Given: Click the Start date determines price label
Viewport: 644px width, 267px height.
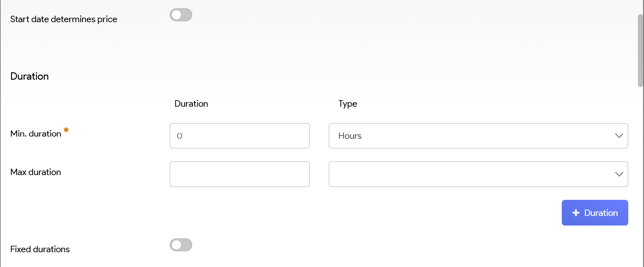Looking at the screenshot, I should pos(64,19).
